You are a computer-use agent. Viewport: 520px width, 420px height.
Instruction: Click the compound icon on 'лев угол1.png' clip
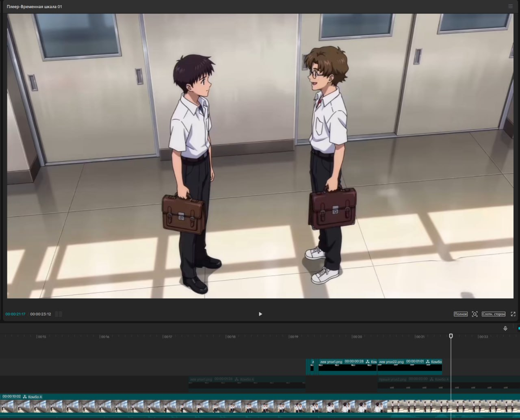point(368,362)
